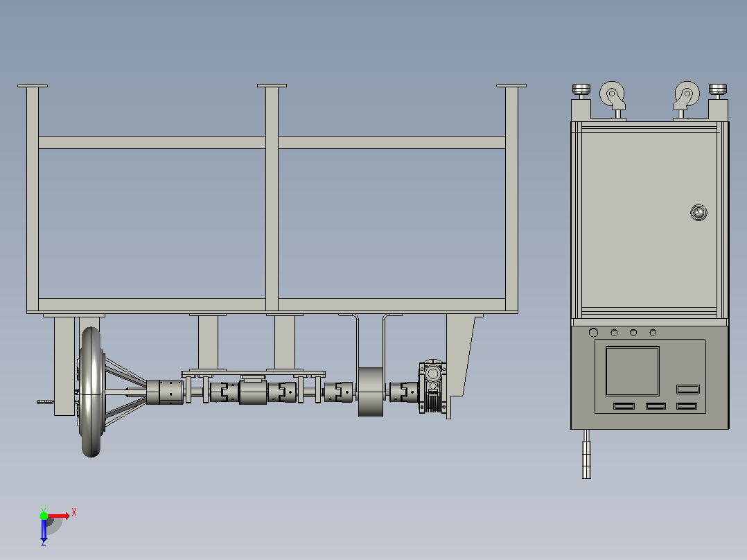This screenshot has width=747, height=560.
Task: Pick the small bolt left of the wheel
Action: (45, 402)
